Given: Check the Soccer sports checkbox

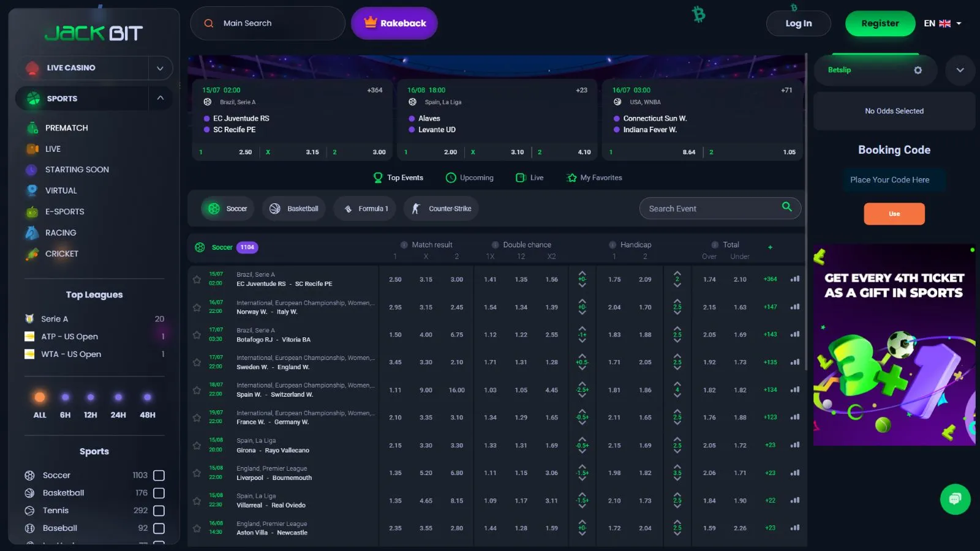Looking at the screenshot, I should 159,476.
